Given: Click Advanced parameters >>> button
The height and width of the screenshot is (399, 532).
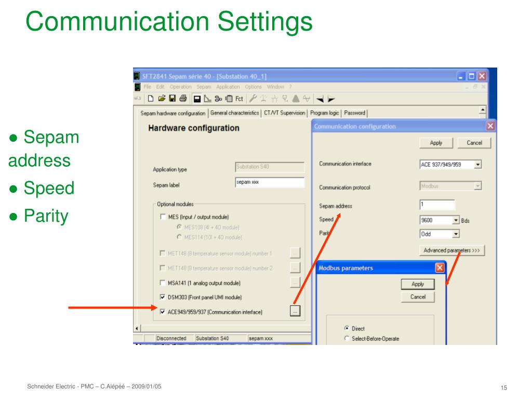Looking at the screenshot, I should [452, 250].
